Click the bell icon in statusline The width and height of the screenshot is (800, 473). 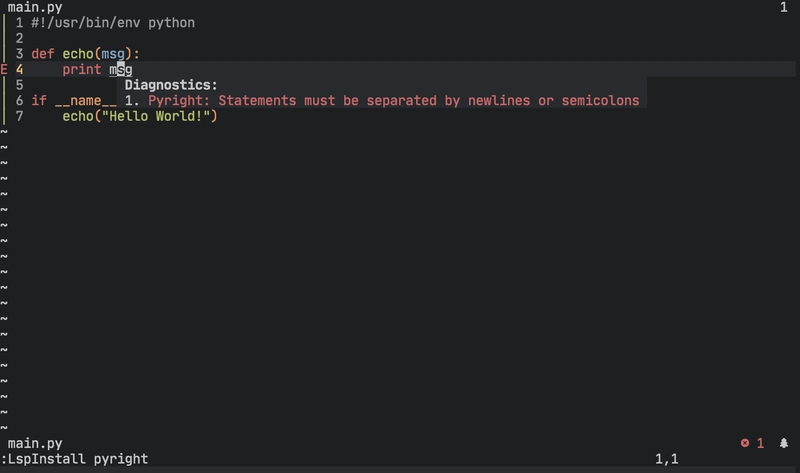[x=784, y=443]
